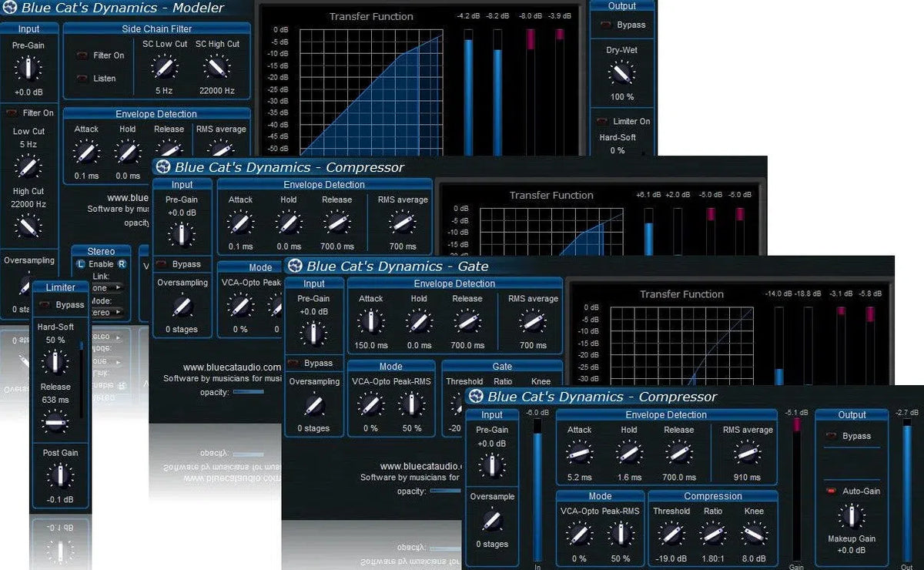924x570 pixels.
Task: Enable Filter On in the Side Chain Filter
Action: click(81, 56)
